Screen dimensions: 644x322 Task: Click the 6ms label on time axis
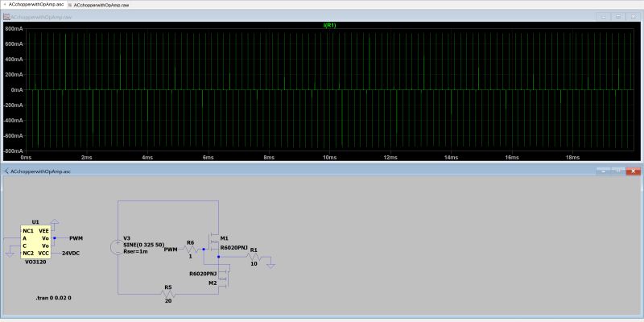[208, 158]
